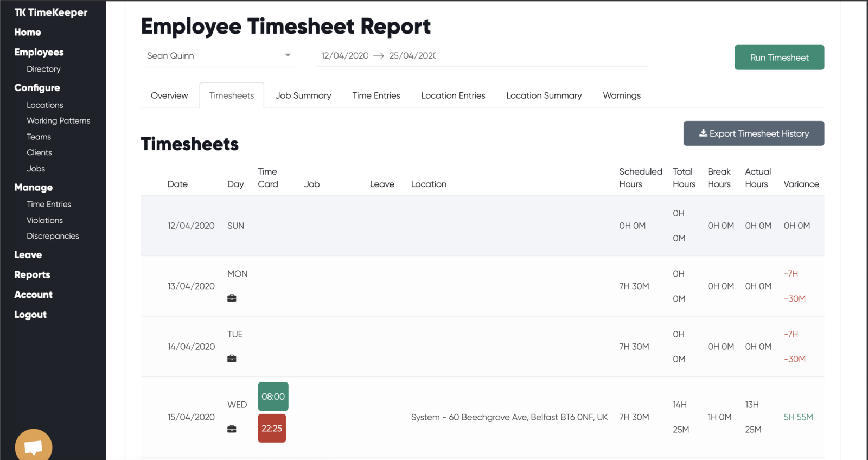Click briefcase icon for Monday 13/04/2020
Image resolution: width=868 pixels, height=460 pixels.
tap(232, 298)
